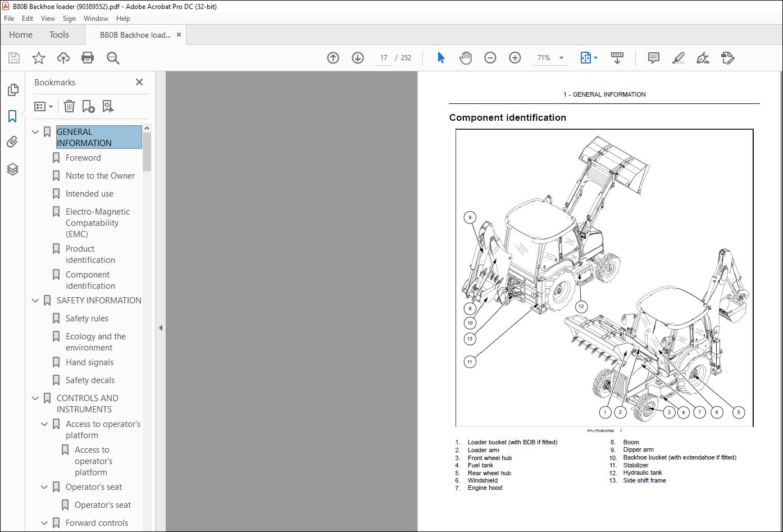Open bookmark options menu dropdown
This screenshot has width=783, height=532.
[43, 106]
